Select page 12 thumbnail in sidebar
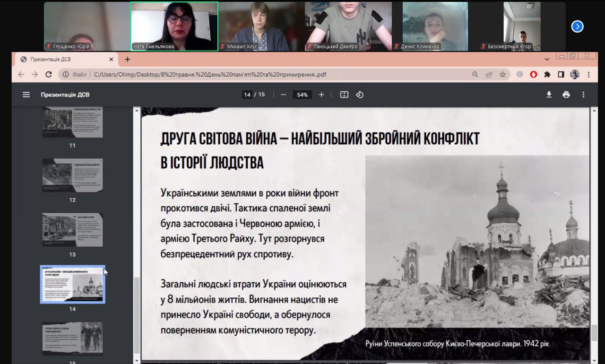 tap(72, 175)
